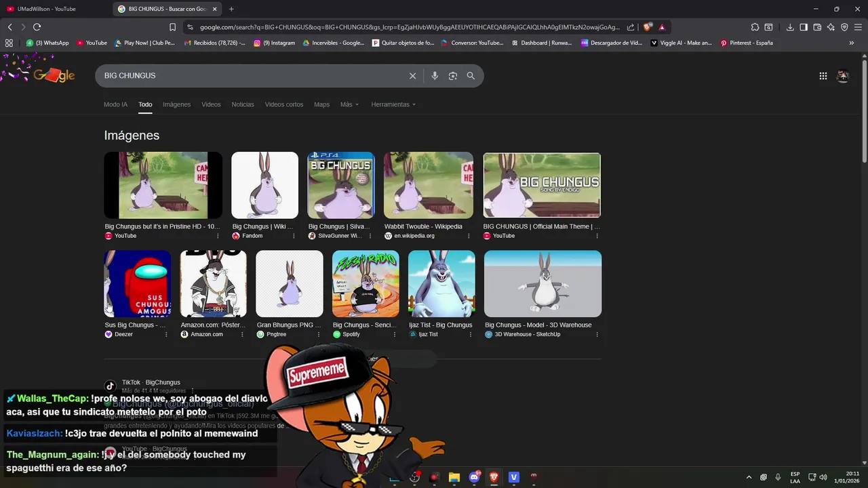Open three-dot menu for Spotify result
The width and height of the screenshot is (868, 488).
click(395, 334)
